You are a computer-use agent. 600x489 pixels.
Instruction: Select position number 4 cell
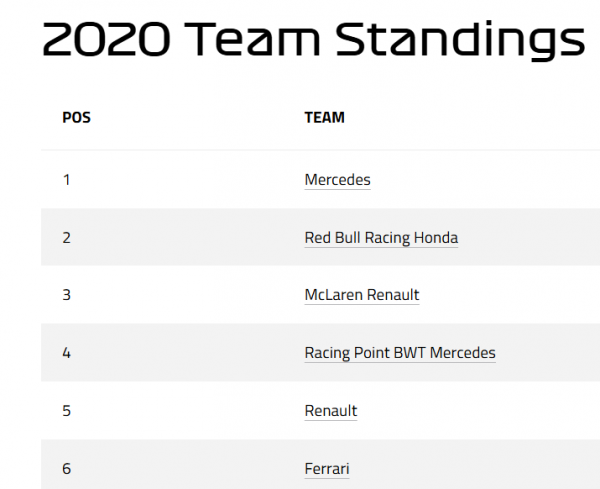[x=67, y=353]
